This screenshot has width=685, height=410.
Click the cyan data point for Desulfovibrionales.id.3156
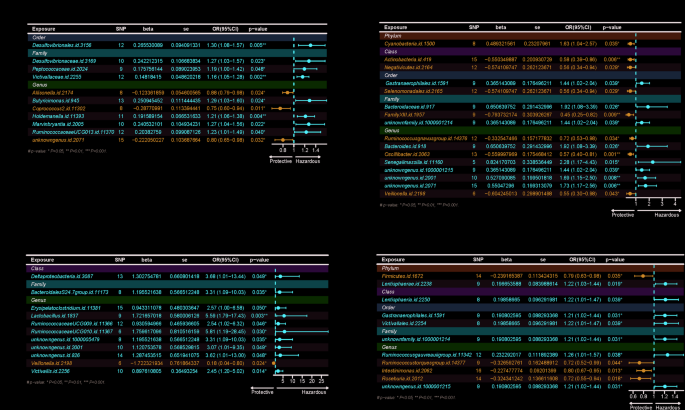pyautogui.click(x=312, y=46)
